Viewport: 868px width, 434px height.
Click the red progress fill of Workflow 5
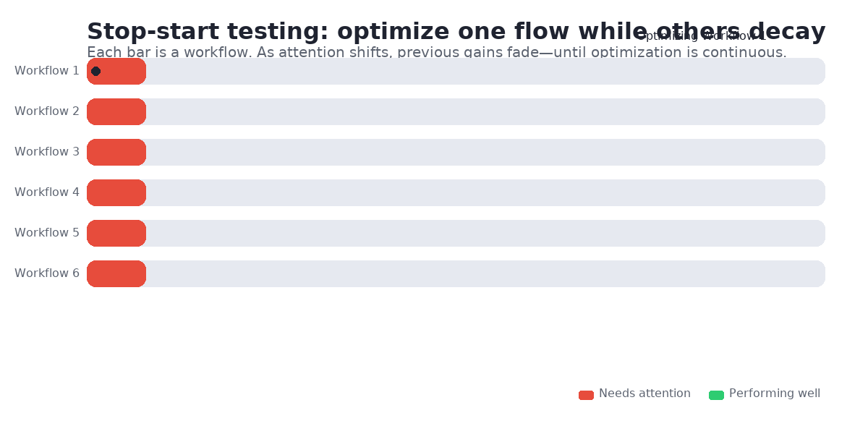coord(116,233)
